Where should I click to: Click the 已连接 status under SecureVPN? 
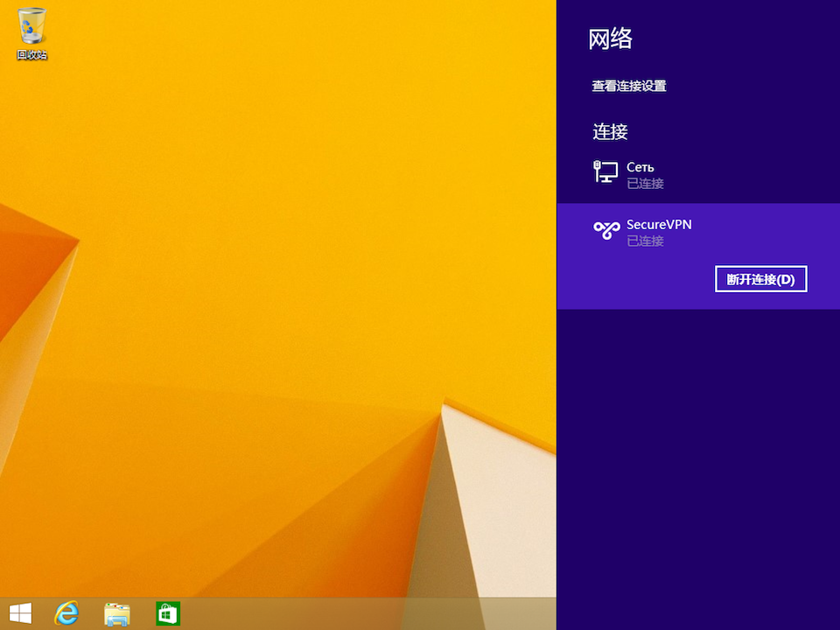tap(645, 241)
